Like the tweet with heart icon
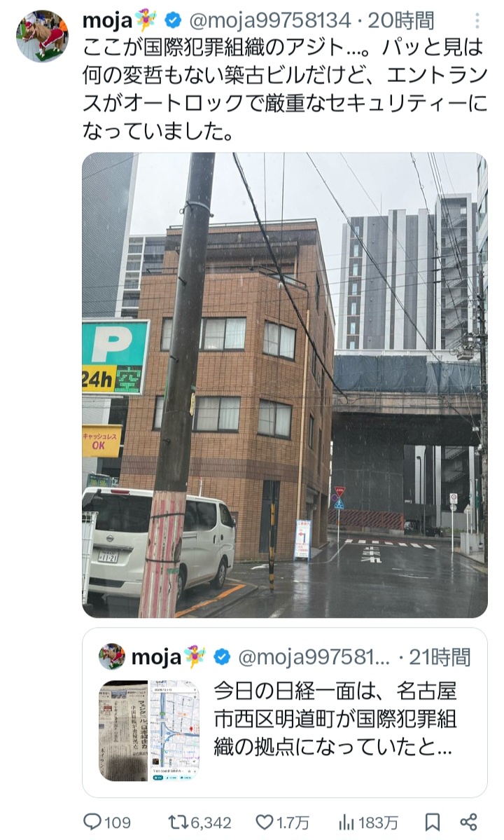The image size is (504, 840). click(x=265, y=822)
